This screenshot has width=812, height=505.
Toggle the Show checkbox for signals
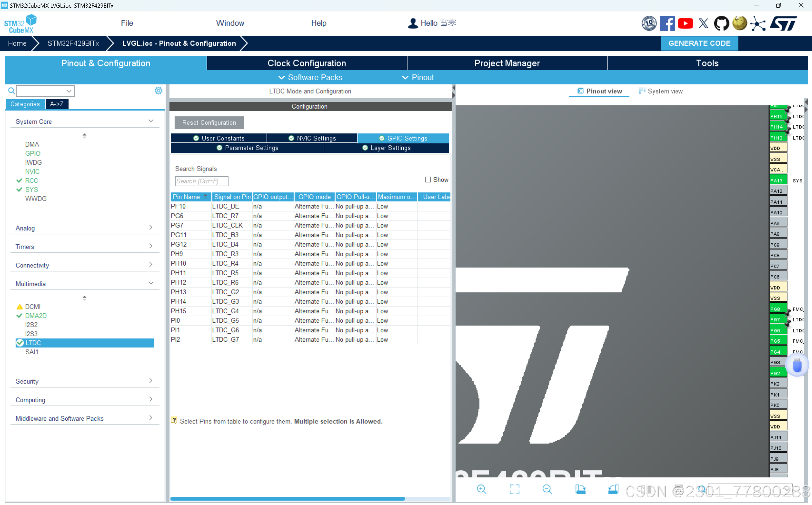point(428,180)
